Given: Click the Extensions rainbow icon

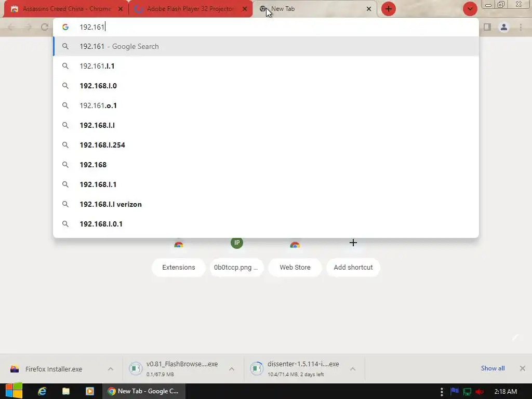Looking at the screenshot, I should (x=179, y=244).
